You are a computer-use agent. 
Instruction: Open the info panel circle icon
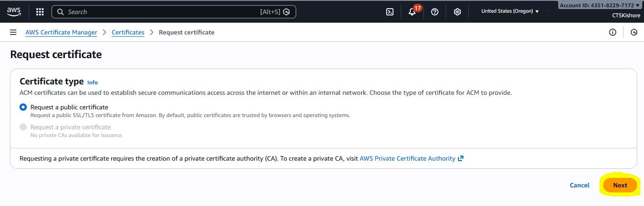(x=613, y=32)
